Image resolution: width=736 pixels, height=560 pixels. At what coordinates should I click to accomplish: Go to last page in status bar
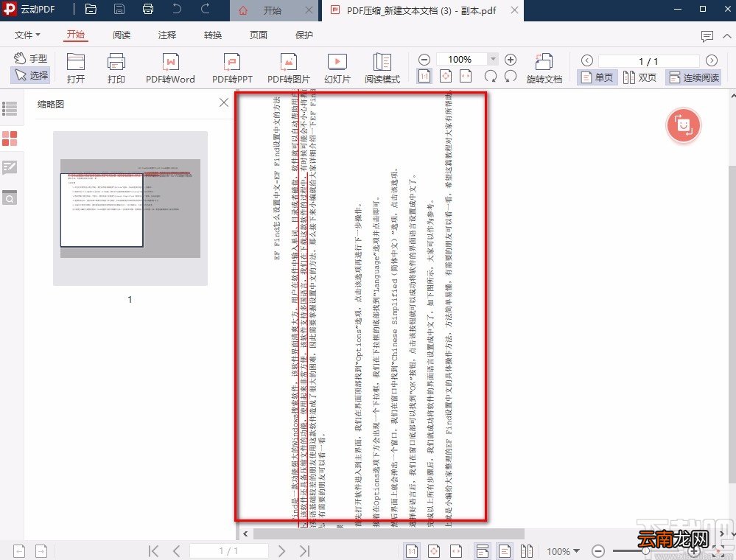click(304, 550)
